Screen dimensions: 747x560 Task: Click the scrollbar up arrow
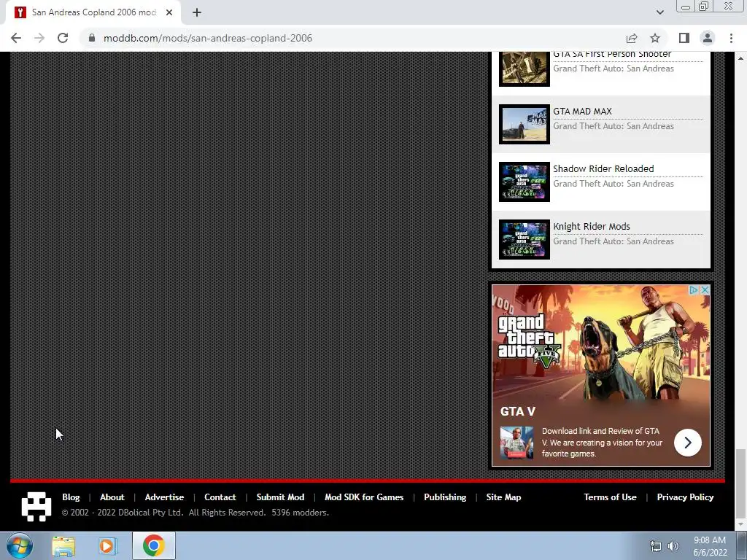coord(740,58)
